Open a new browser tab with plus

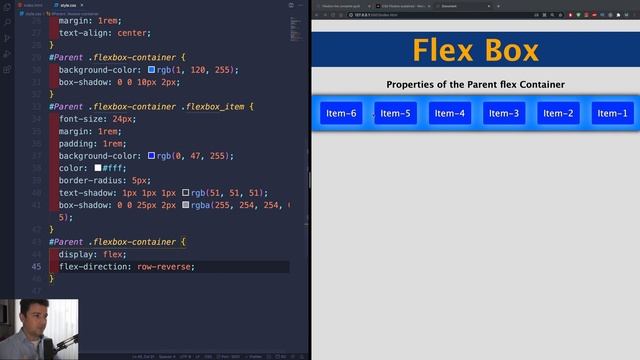click(498, 6)
